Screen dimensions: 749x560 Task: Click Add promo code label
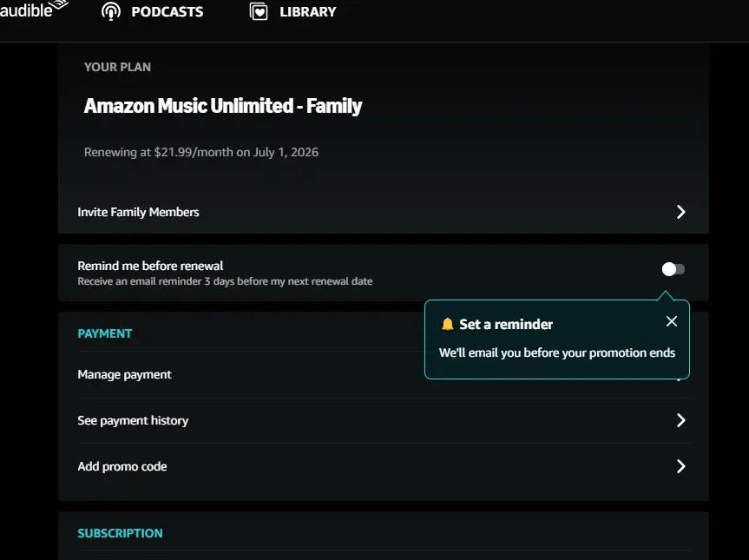(x=122, y=466)
